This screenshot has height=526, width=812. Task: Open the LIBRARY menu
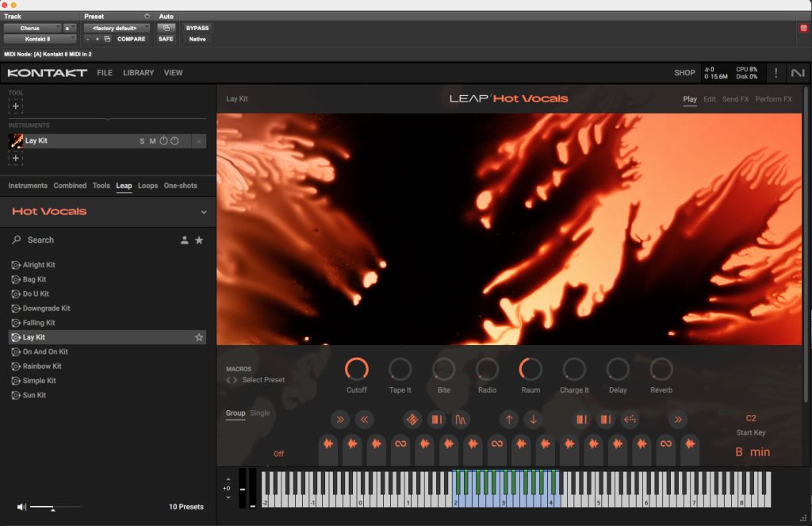coord(138,72)
